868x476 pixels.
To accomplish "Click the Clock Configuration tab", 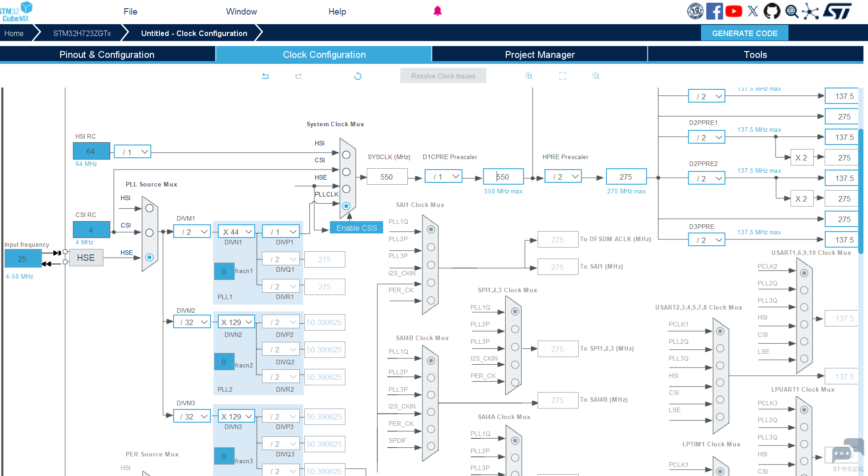I will [x=324, y=54].
